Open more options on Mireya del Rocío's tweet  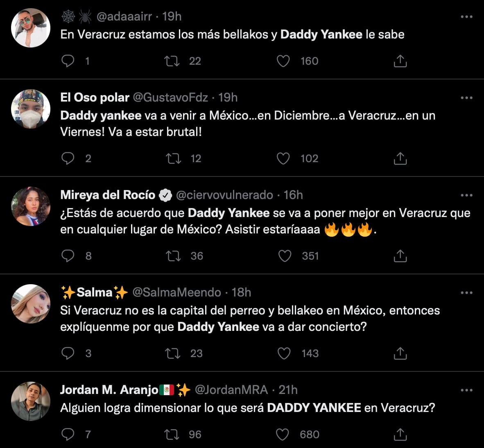(x=466, y=195)
